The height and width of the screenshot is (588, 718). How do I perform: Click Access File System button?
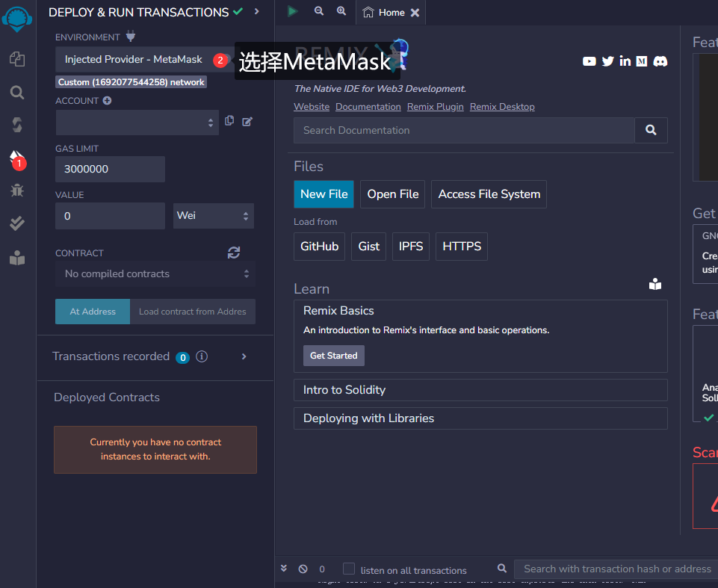[x=489, y=194]
